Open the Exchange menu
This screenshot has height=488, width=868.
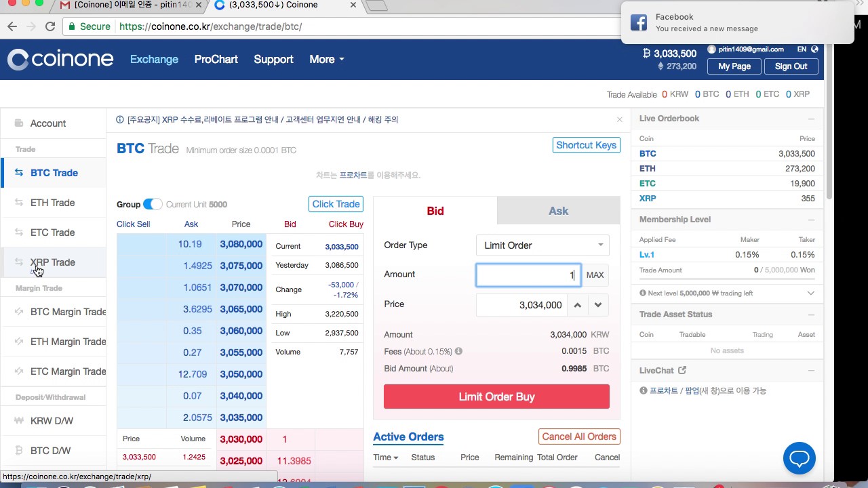[154, 59]
